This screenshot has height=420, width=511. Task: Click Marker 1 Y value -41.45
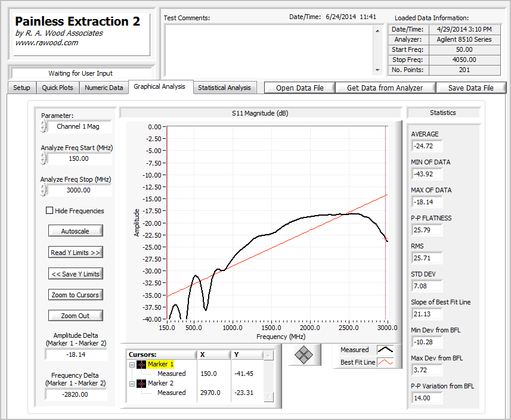tap(244, 374)
